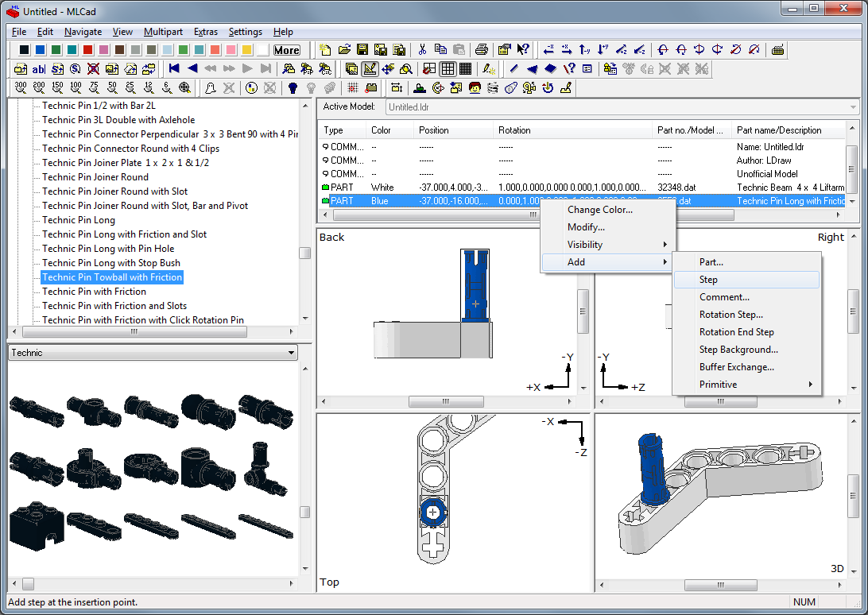Image resolution: width=868 pixels, height=615 pixels.
Task: Toggle the snap-to-grid red dot icon
Action: tap(353, 87)
